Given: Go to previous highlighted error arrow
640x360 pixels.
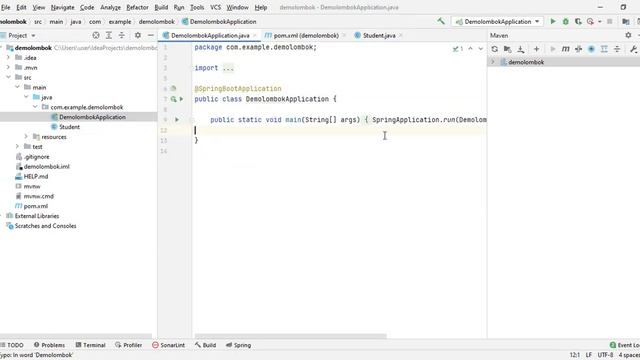Looking at the screenshot, I should coord(470,49).
